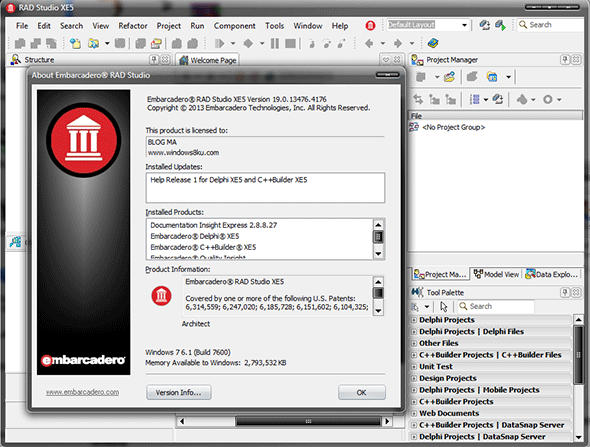
Task: Open the Search menu
Action: [71, 26]
